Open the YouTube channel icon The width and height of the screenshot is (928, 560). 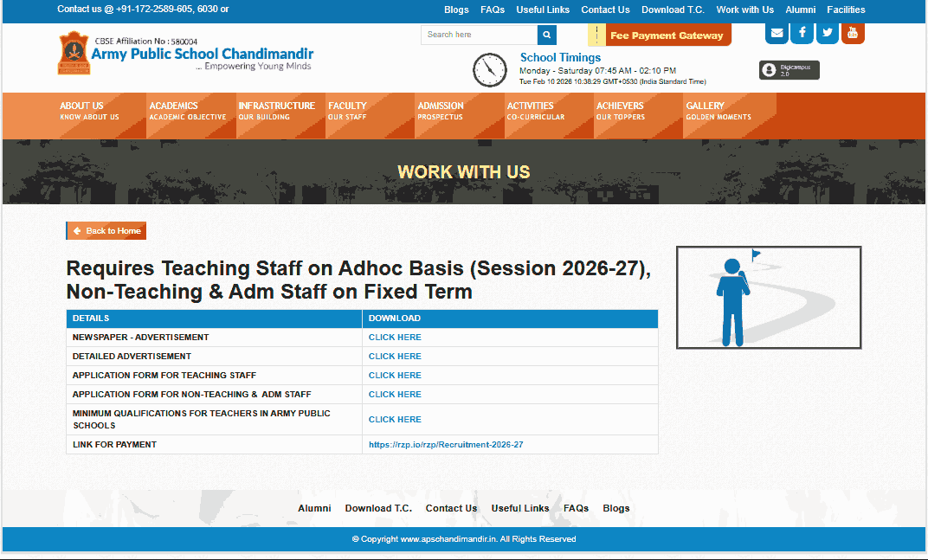852,32
